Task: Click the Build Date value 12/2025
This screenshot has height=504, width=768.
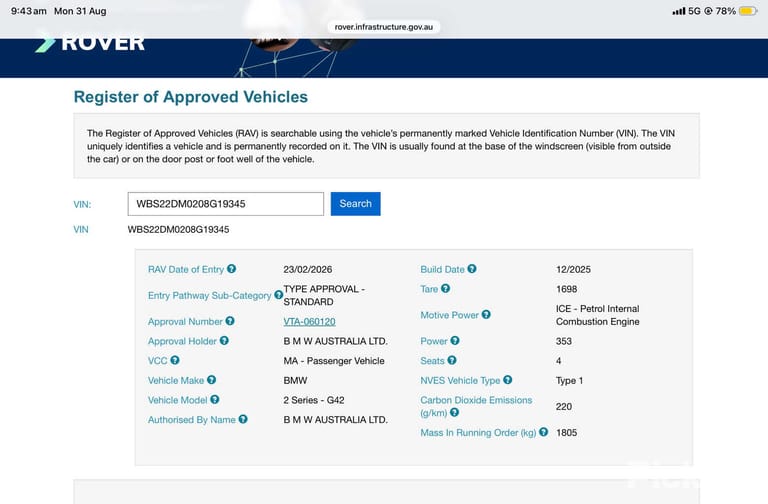Action: tap(574, 269)
